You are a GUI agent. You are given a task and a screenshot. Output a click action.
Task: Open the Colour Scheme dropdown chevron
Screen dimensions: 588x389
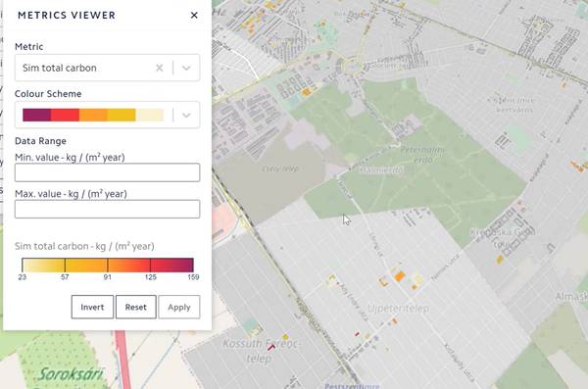[186, 116]
